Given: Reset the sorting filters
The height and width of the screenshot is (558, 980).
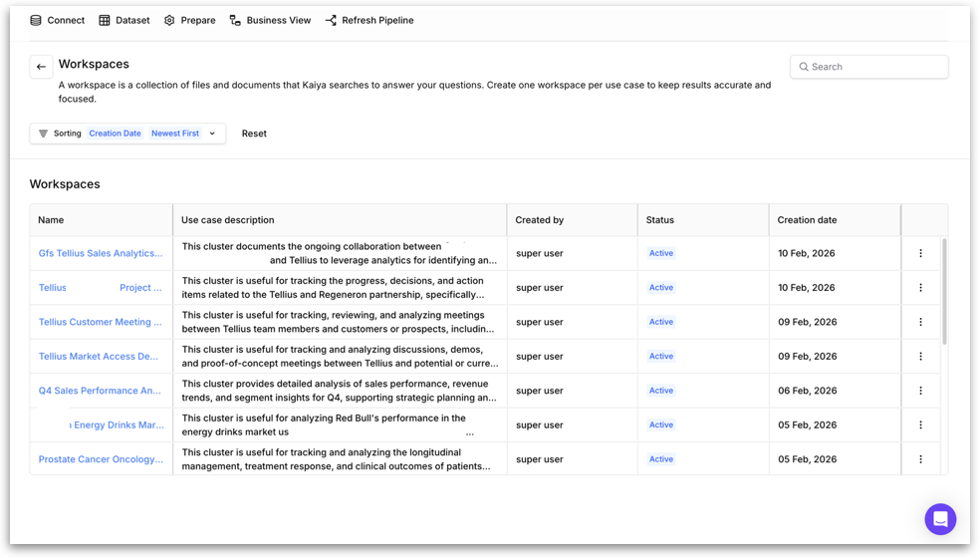Looking at the screenshot, I should pos(254,134).
